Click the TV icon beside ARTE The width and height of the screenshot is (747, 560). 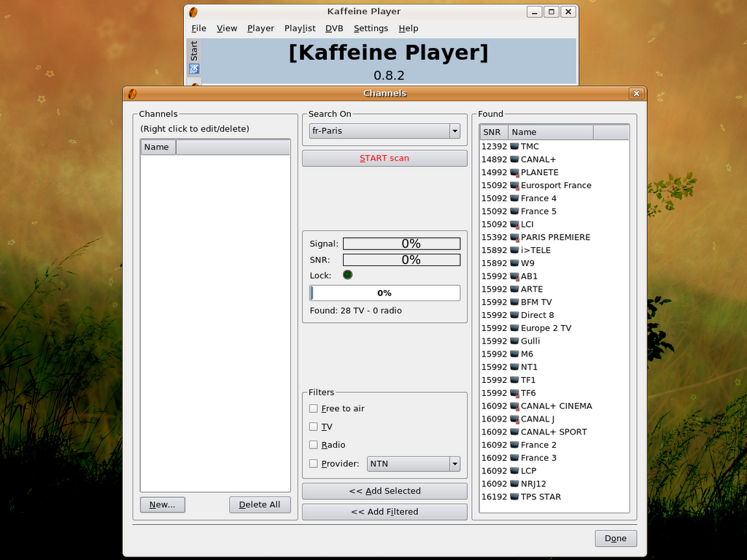(x=514, y=289)
